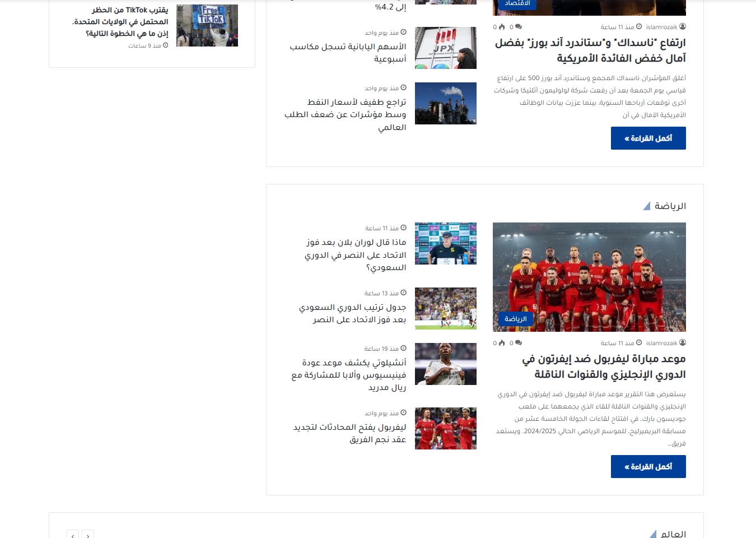756x538 pixels.
Task: Open the headline 'يقترب TikTok من الحظر المحتمل'
Action: pos(120,22)
